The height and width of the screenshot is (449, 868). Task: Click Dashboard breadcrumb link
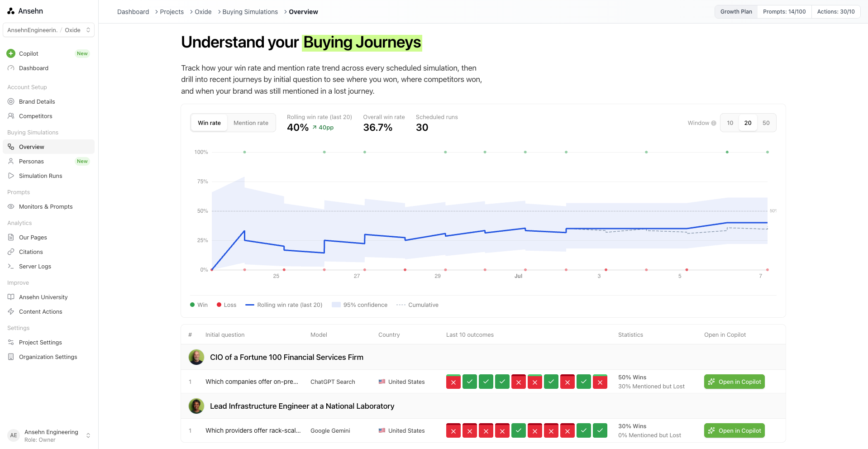(133, 12)
